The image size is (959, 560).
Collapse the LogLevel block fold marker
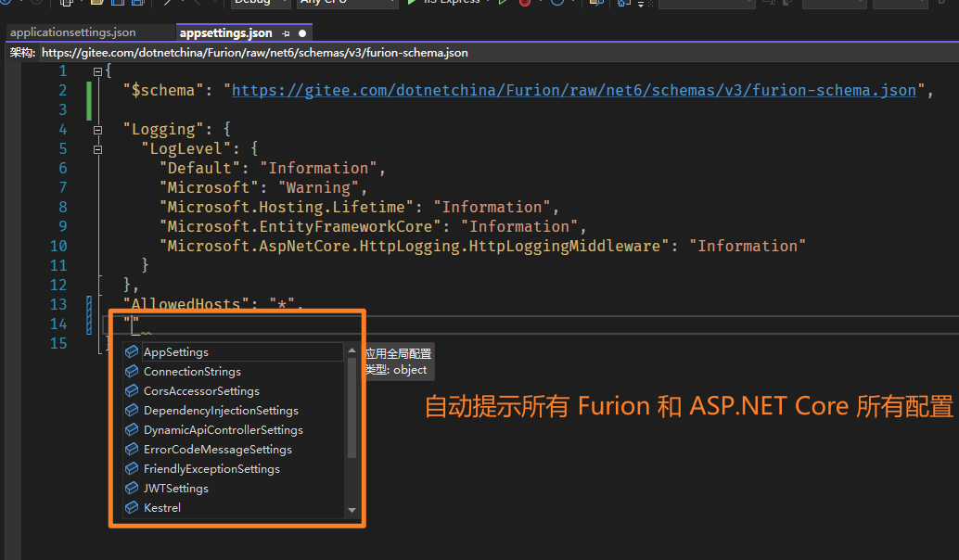point(97,149)
